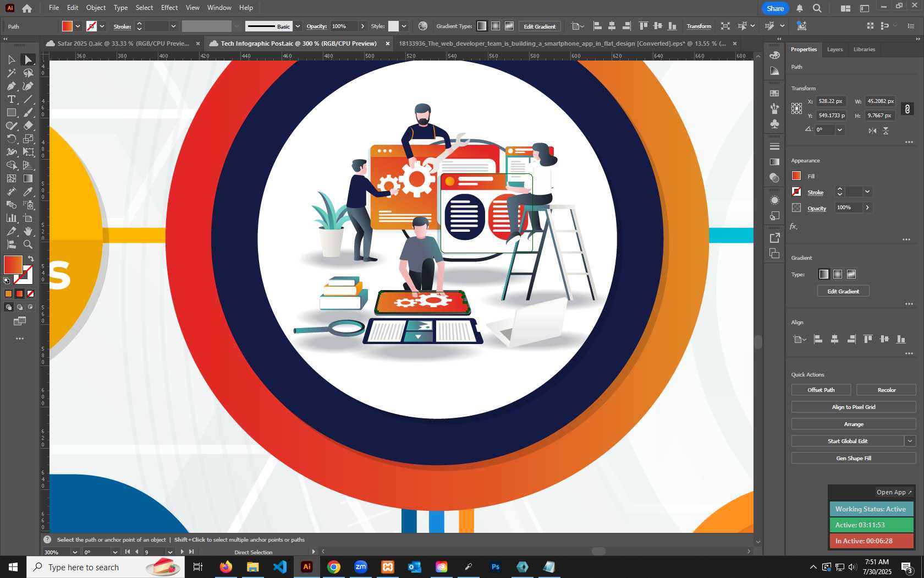The image size is (924, 578).
Task: Select the Magic Wand tool
Action: tap(11, 73)
